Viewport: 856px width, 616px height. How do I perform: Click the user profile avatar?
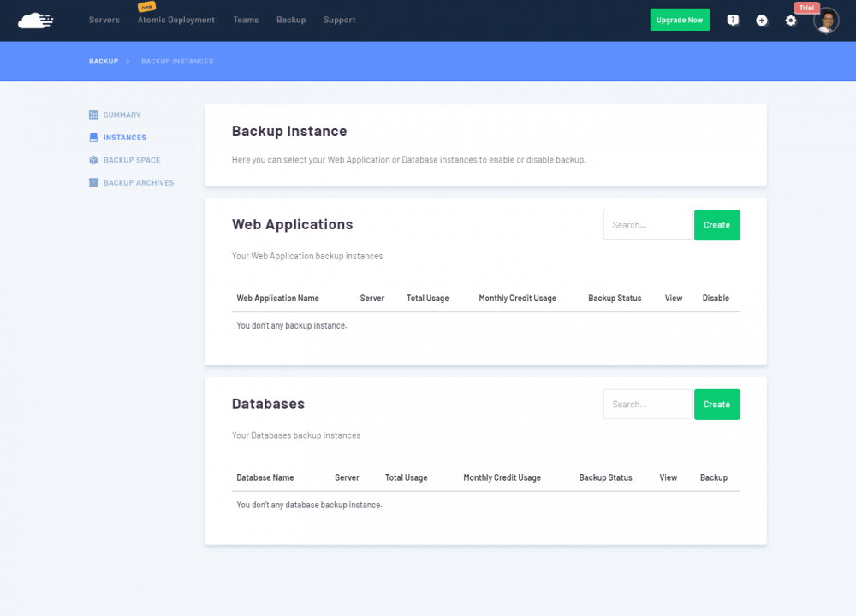825,20
